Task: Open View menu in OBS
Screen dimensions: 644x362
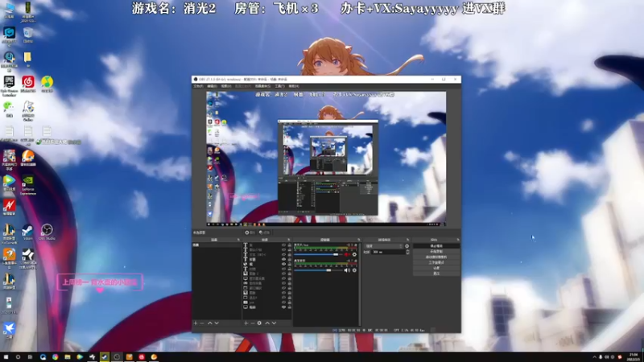Action: pos(226,86)
